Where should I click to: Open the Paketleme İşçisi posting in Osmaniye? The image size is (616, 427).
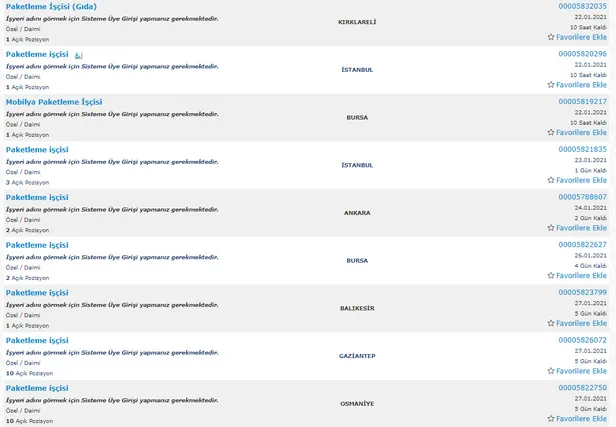point(37,388)
